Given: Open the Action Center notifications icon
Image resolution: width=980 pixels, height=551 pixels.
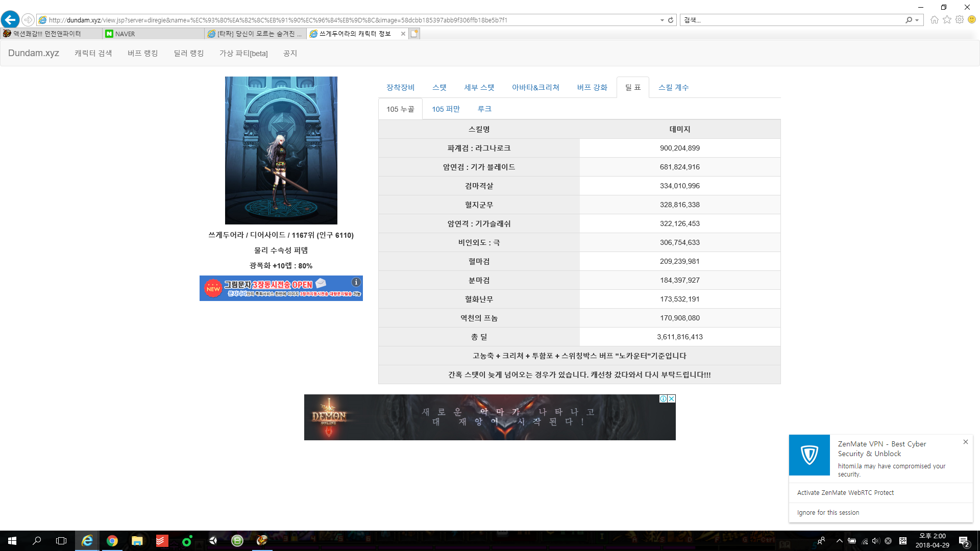Looking at the screenshot, I should click(964, 541).
